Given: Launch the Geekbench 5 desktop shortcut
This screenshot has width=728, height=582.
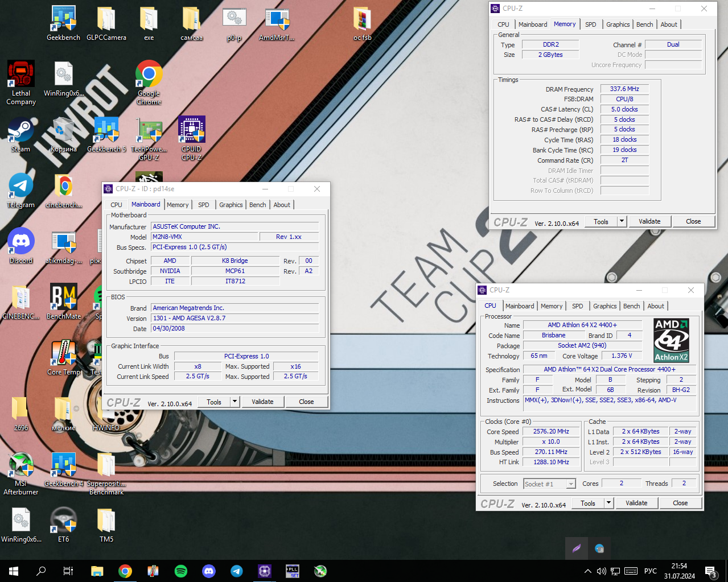Looking at the screenshot, I should pyautogui.click(x=106, y=135).
